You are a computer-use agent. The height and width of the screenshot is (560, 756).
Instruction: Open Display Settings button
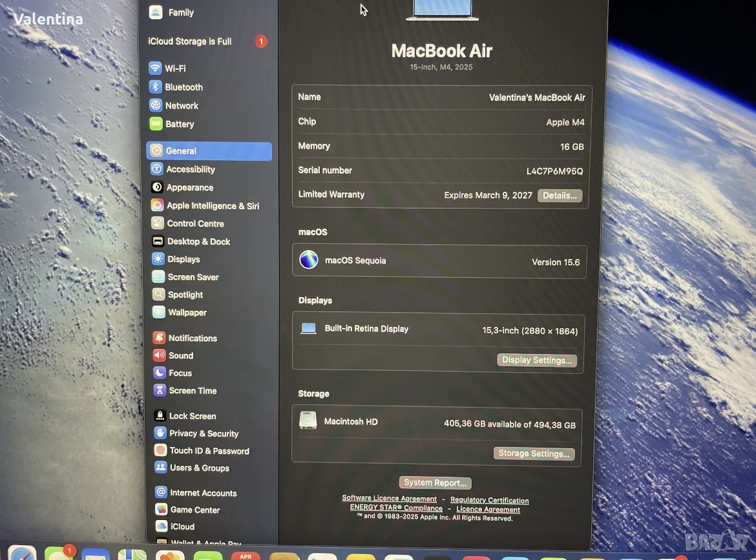pos(536,360)
